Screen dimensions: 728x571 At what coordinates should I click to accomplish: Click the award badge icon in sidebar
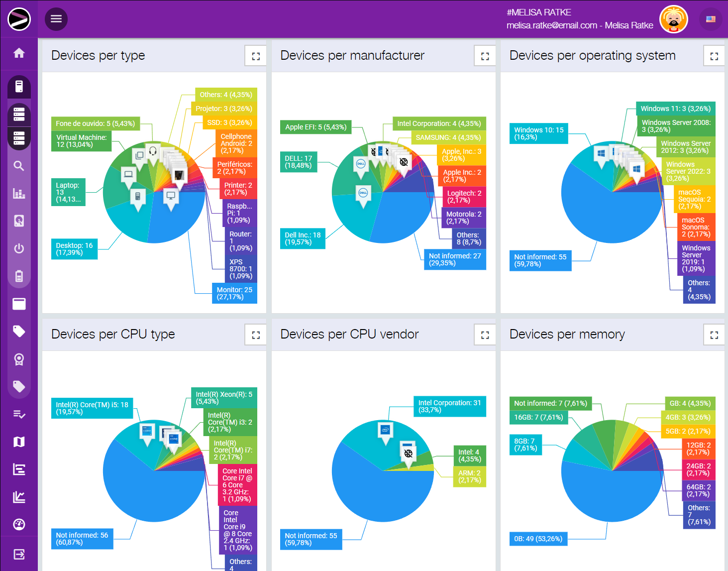(19, 359)
